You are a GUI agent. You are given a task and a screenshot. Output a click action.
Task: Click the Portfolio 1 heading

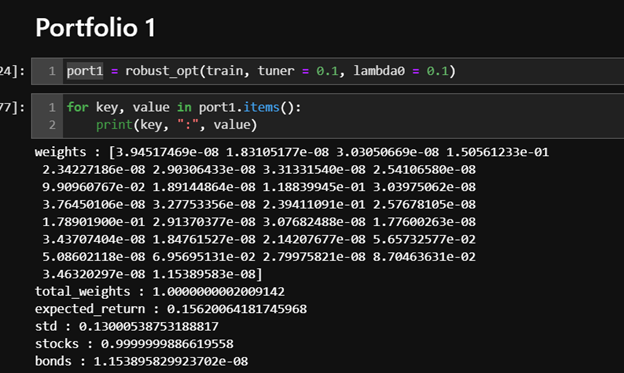pyautogui.click(x=95, y=28)
